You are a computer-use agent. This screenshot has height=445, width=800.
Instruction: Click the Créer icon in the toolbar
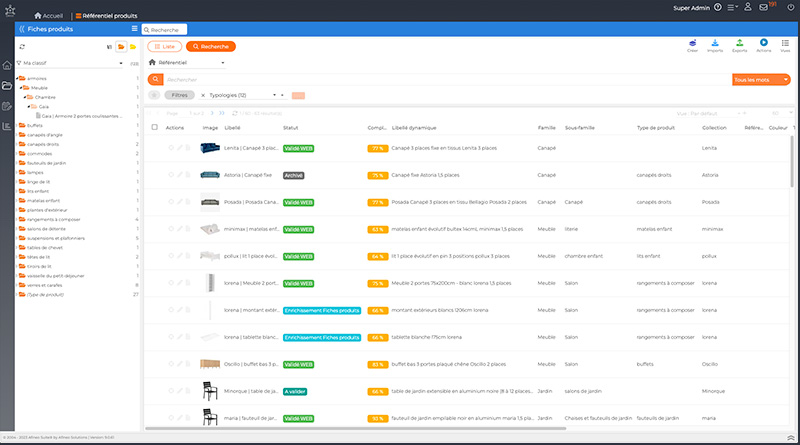692,44
